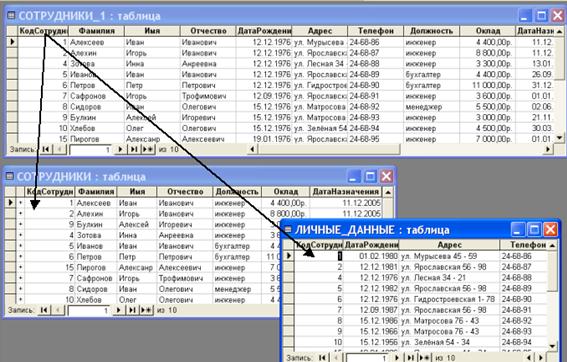
Task: Select ДатаРождения column header in ЛИЧНЫЕ_ДАННЫЕ
Action: point(371,245)
